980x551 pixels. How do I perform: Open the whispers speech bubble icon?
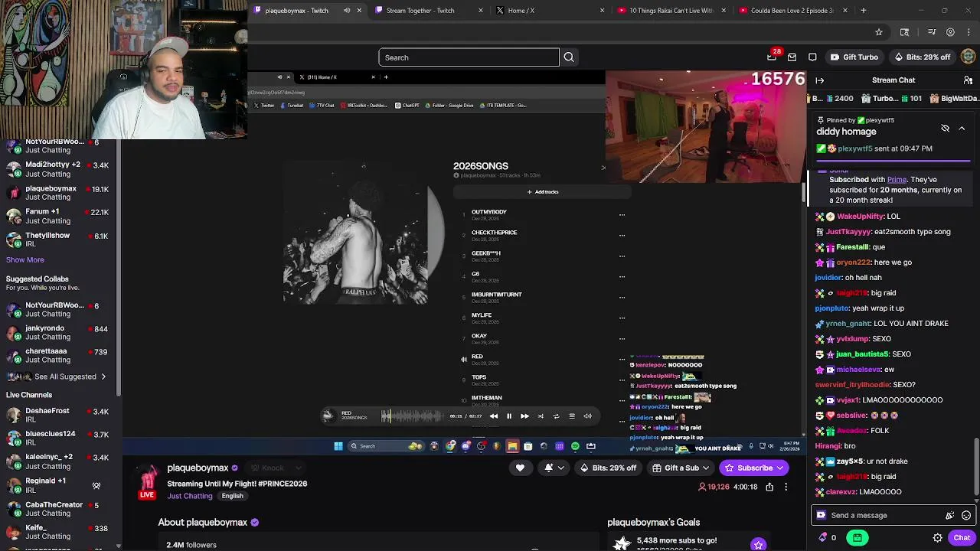pos(812,57)
